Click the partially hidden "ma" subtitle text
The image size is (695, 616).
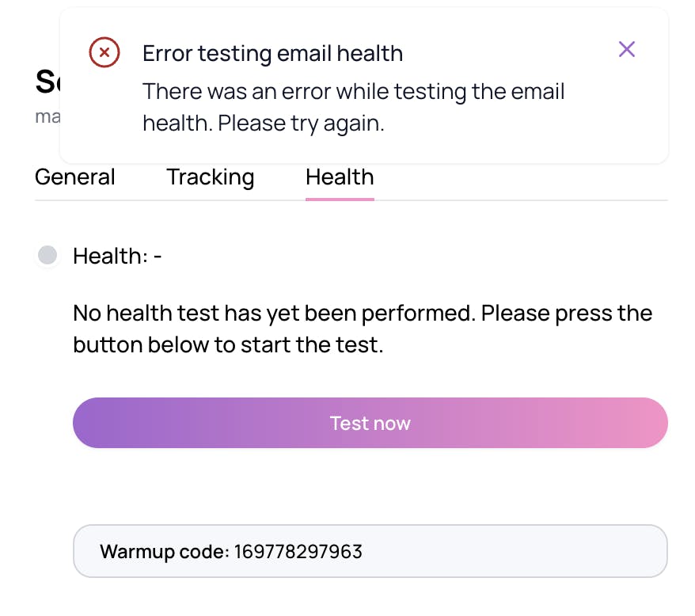[x=47, y=116]
